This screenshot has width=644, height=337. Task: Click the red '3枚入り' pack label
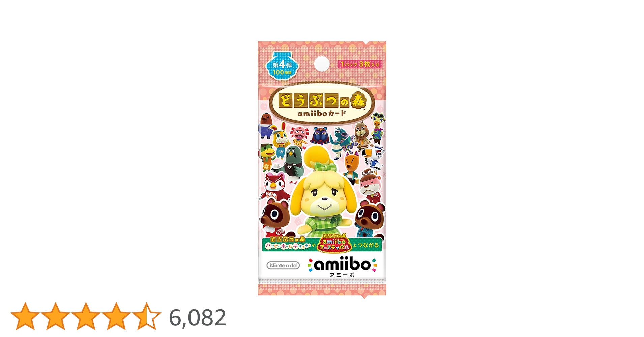[x=360, y=64]
